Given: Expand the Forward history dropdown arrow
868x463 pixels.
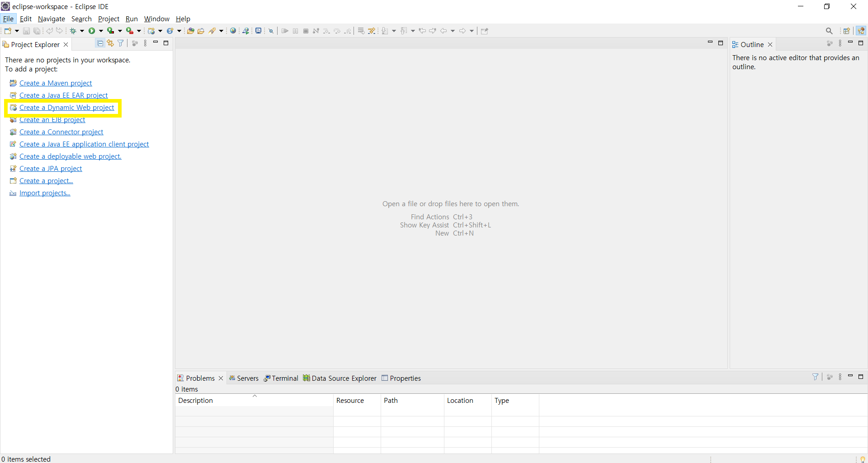Looking at the screenshot, I should click(472, 31).
